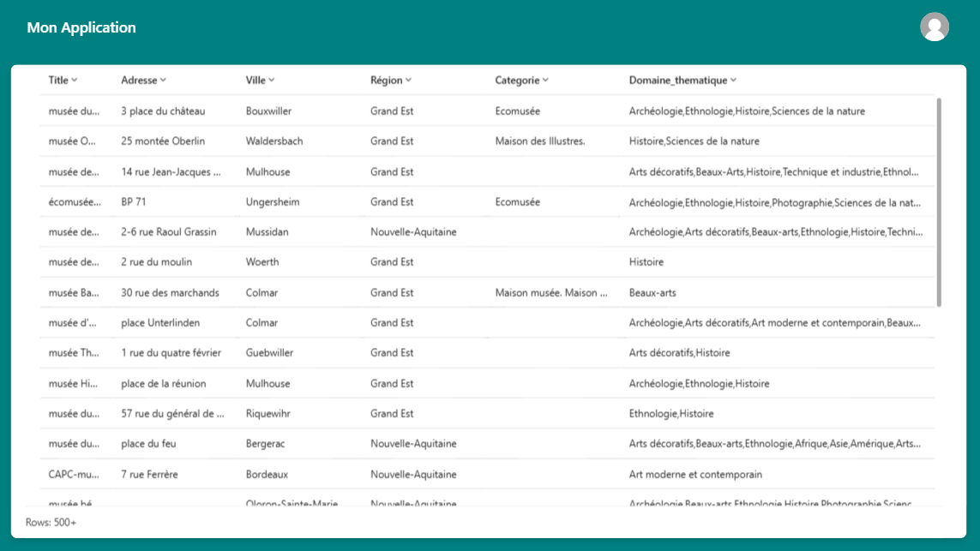This screenshot has height=551, width=980.
Task: Click the Rows: 500+ status label
Action: [52, 520]
